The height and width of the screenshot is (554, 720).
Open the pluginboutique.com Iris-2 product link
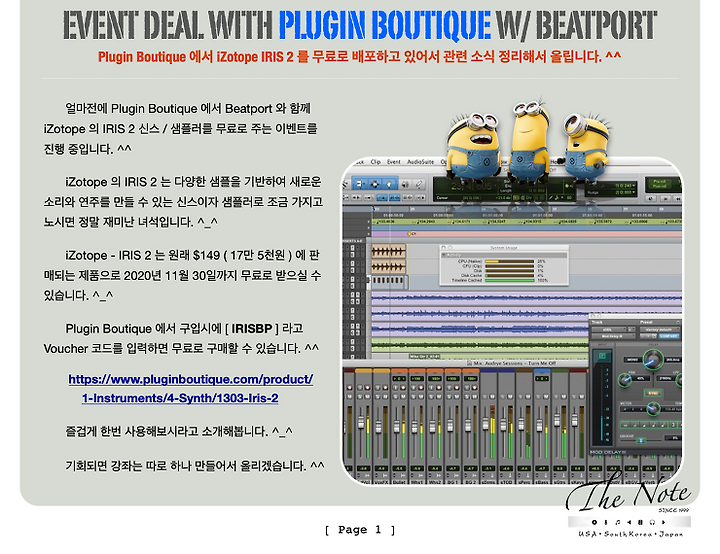pos(191,389)
